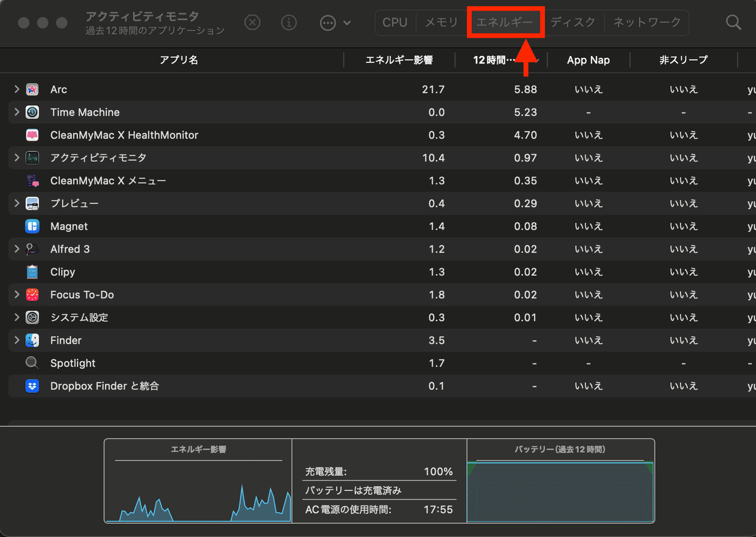
Task: Click the バッテリー(過去12時間) graph
Action: pyautogui.click(x=560, y=481)
